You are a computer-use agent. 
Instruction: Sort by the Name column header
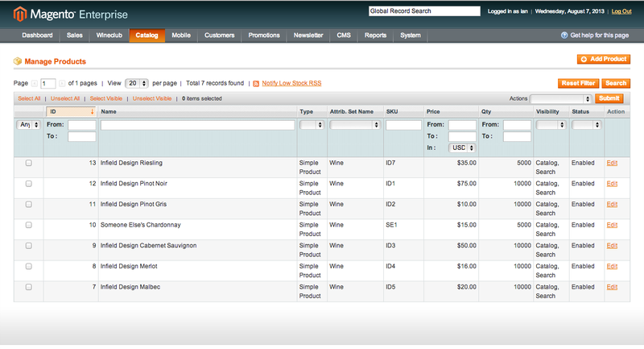pos(109,112)
